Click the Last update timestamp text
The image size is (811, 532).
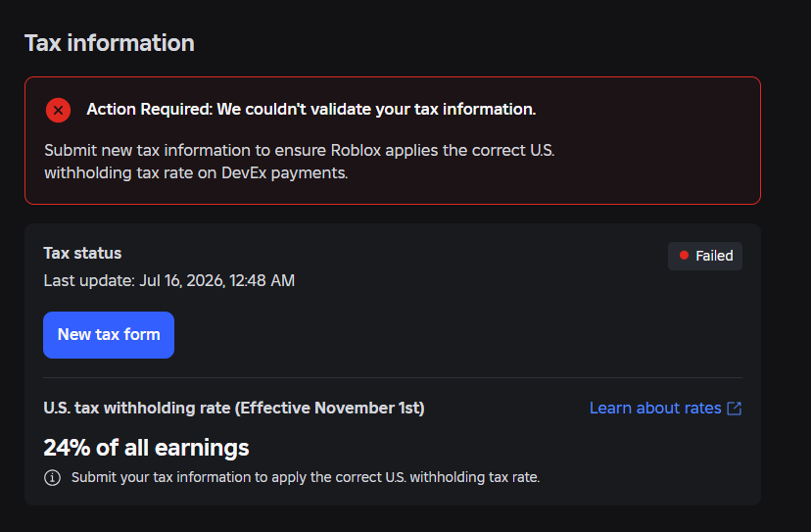coord(169,280)
